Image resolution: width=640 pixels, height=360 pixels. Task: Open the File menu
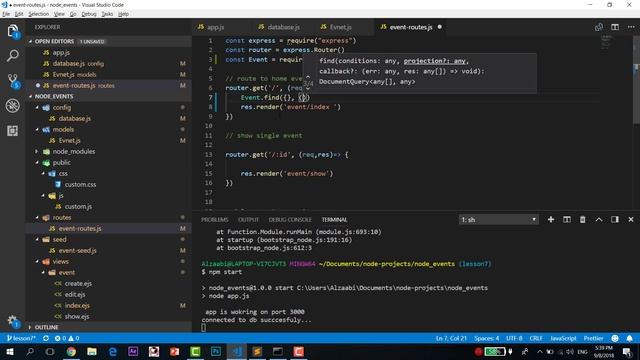click(x=6, y=14)
